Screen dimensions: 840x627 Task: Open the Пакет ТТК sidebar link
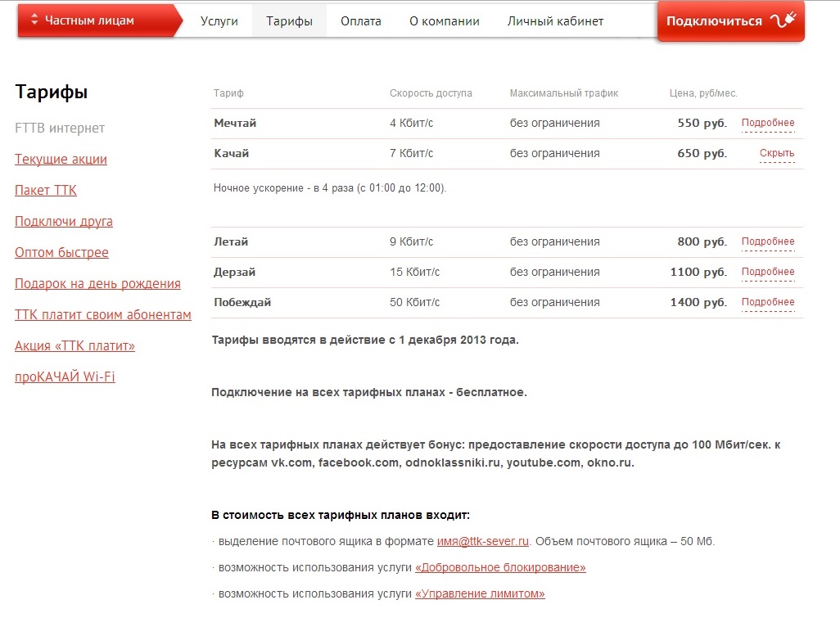46,191
